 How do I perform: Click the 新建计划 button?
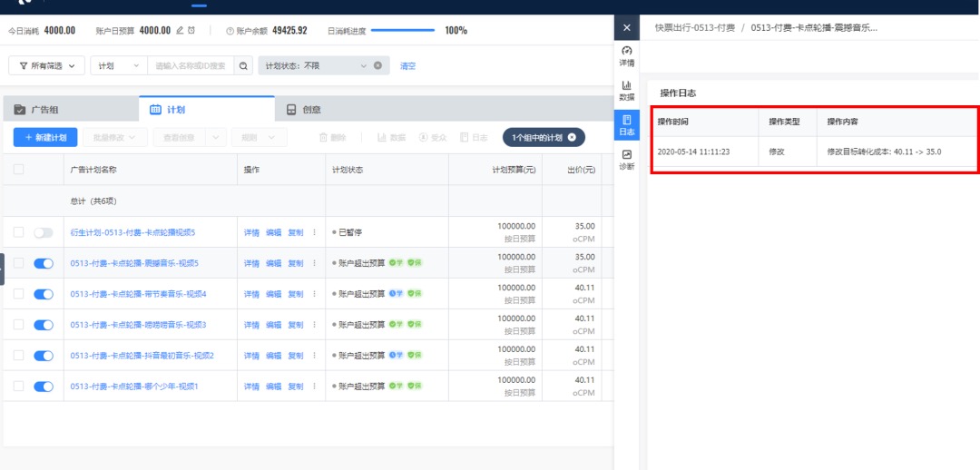[x=45, y=138]
